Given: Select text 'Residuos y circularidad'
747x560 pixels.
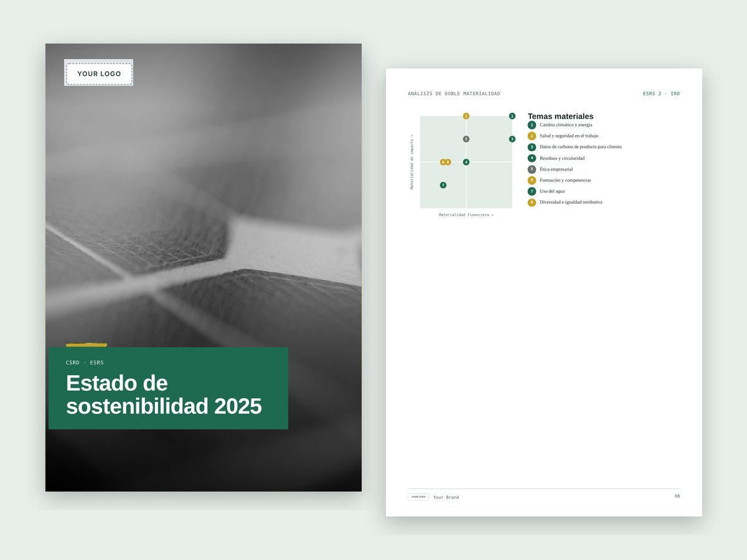Looking at the screenshot, I should pos(562,159).
